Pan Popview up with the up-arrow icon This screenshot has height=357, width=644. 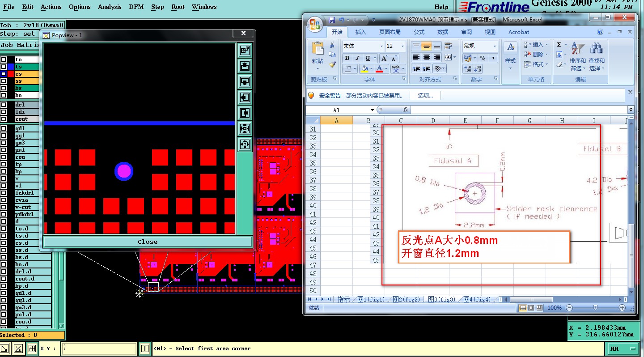[245, 66]
